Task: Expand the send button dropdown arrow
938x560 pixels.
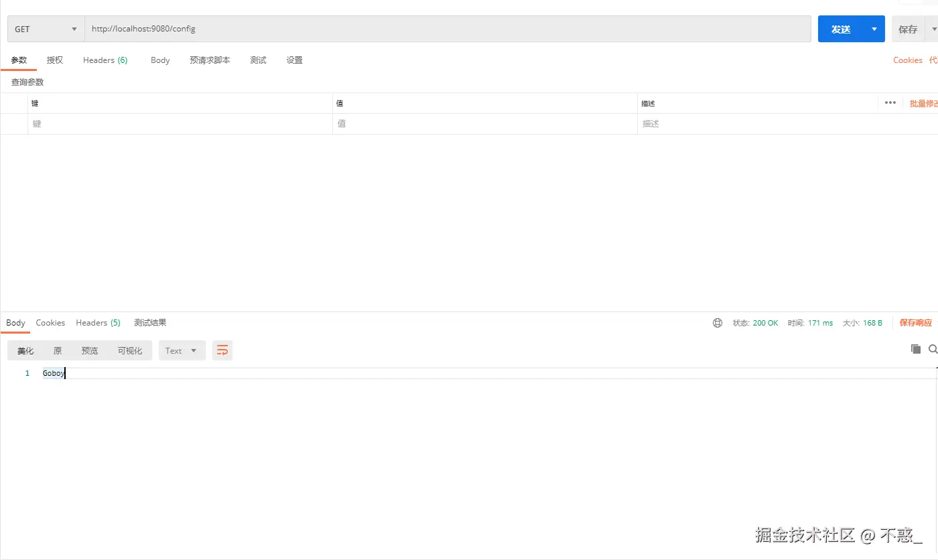Action: click(874, 29)
